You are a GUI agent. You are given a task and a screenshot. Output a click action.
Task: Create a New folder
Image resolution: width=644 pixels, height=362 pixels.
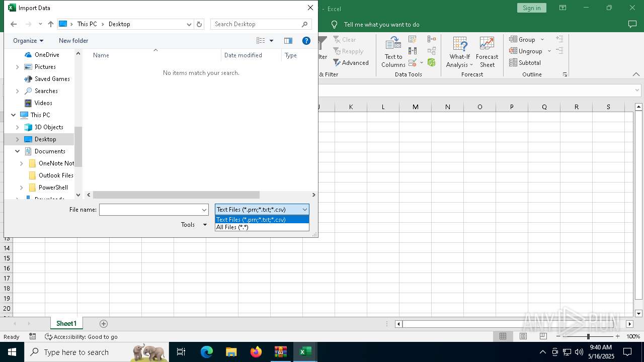click(73, 41)
